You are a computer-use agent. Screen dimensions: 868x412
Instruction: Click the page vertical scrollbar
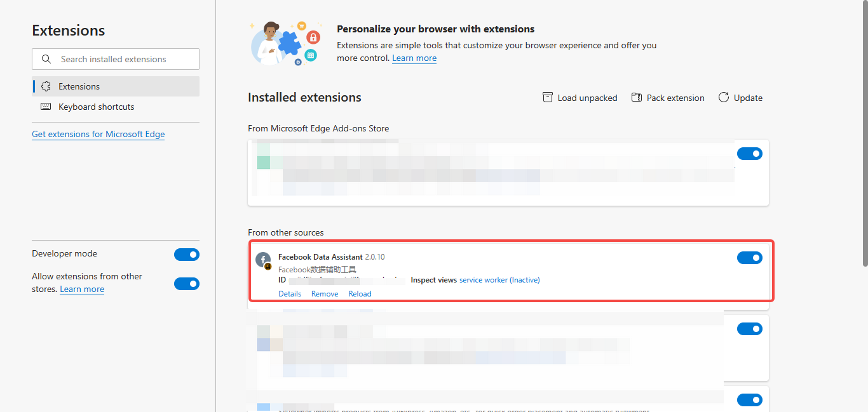pyautogui.click(x=864, y=133)
